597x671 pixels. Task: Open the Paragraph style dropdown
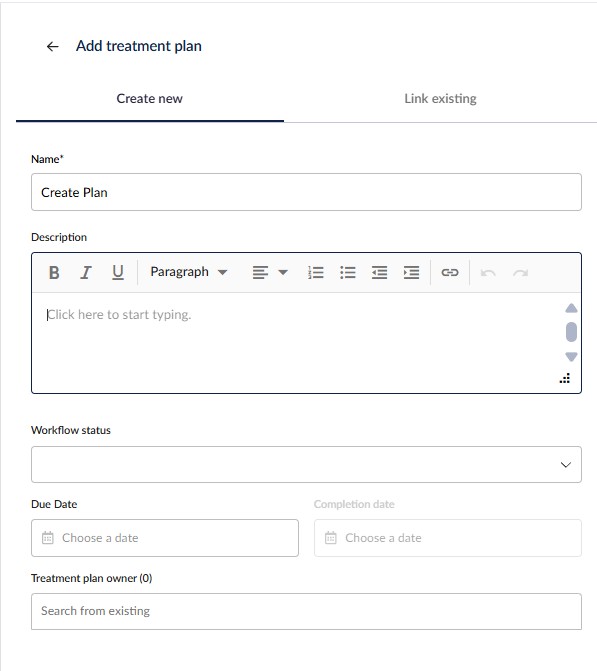[x=189, y=272]
